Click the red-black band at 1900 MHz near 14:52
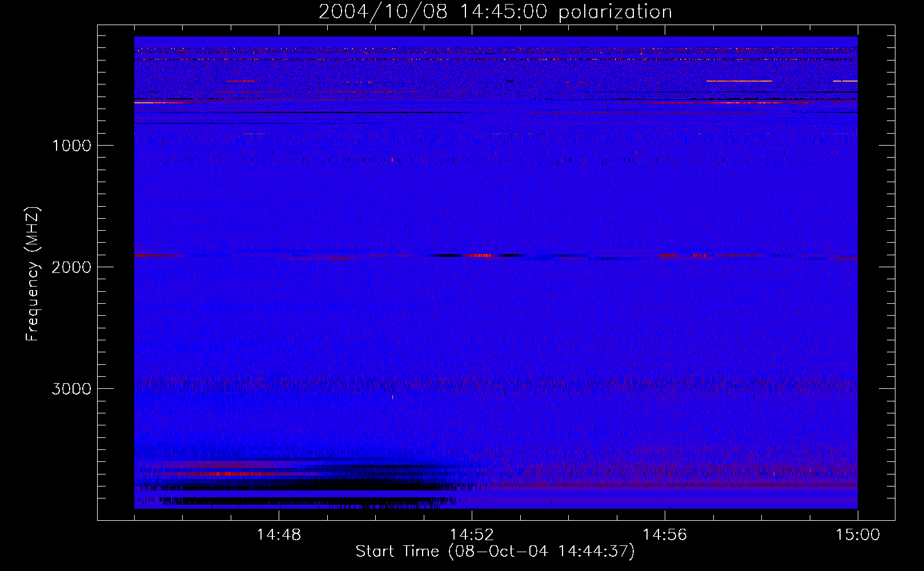Viewport: 924px width, 571px height. (477, 255)
